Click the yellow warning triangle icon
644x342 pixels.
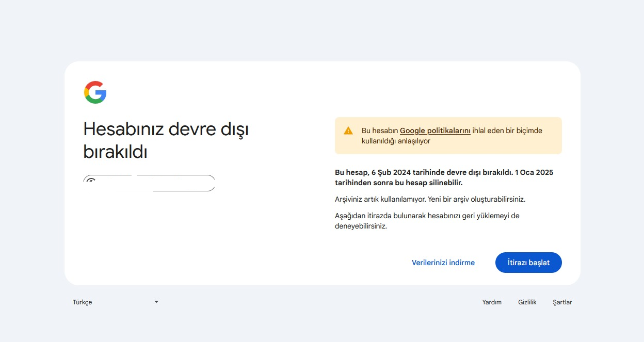[x=348, y=131]
